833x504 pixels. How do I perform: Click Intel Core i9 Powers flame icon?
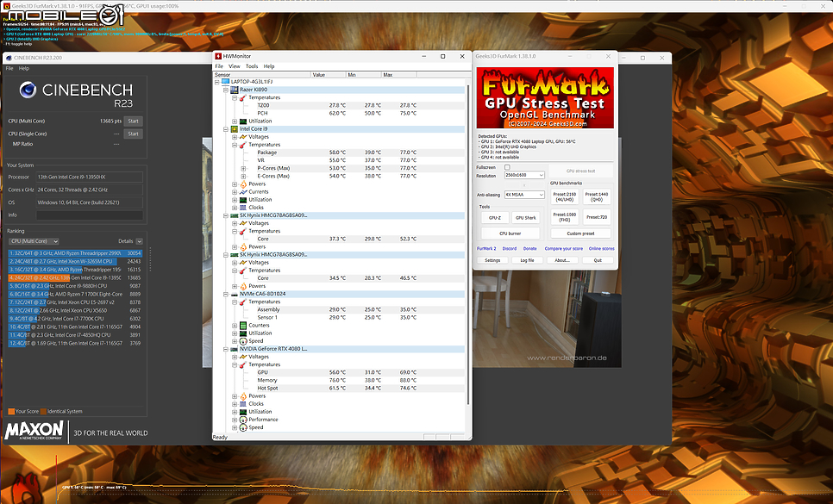point(243,184)
